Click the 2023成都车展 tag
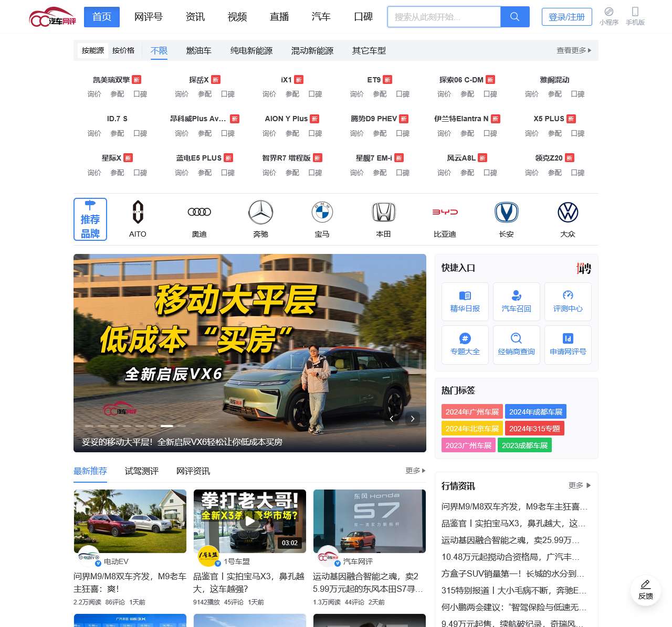Image resolution: width=672 pixels, height=627 pixels. point(524,445)
